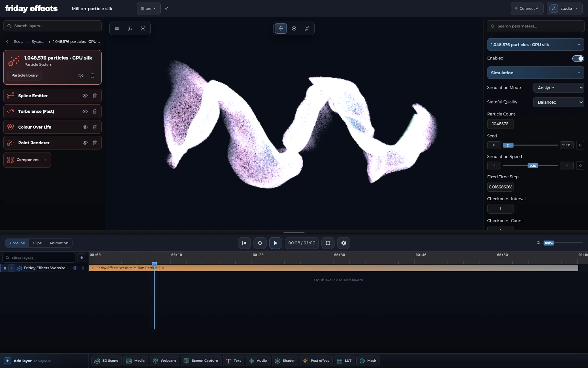Toggle visibility of the GPU silk particle system
Viewport: 588px width, 368px height.
(x=81, y=76)
